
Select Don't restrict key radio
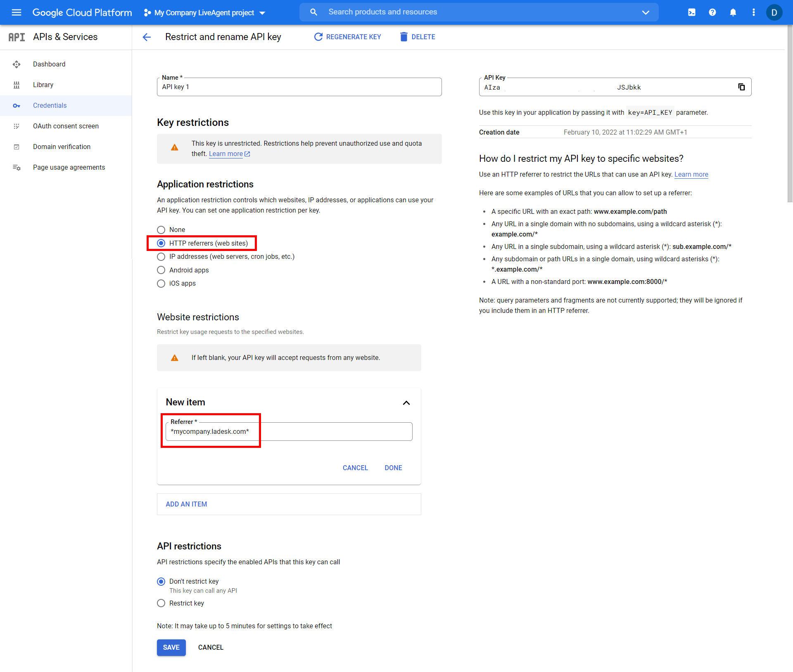161,581
